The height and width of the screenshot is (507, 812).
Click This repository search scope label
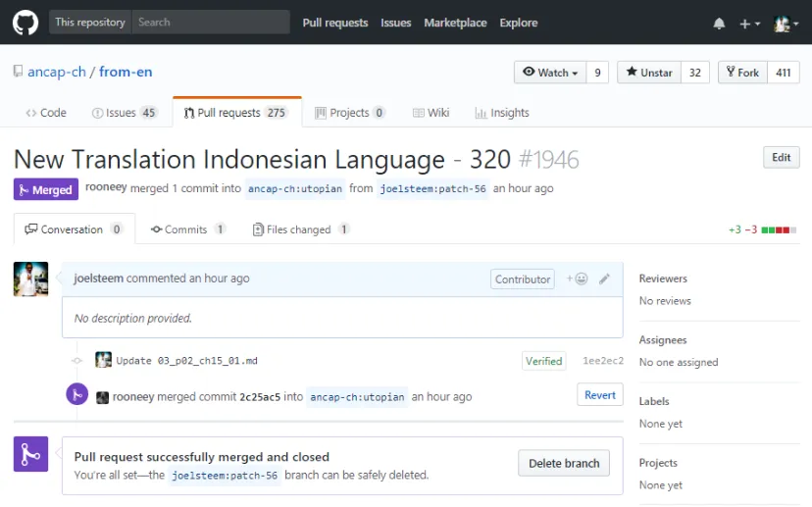click(x=90, y=23)
